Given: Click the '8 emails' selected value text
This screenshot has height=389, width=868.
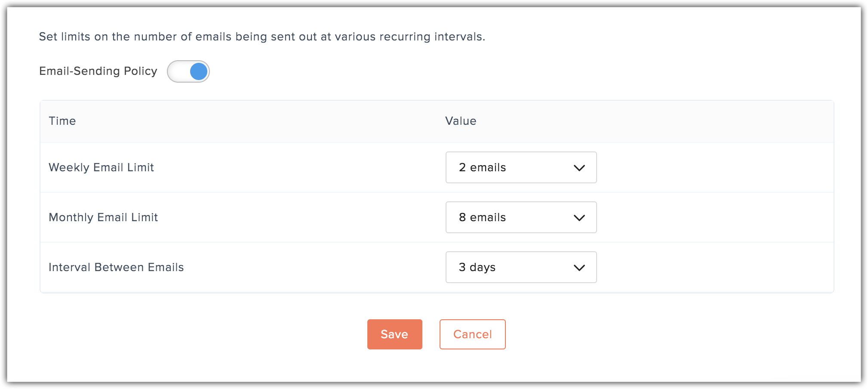Looking at the screenshot, I should (482, 217).
